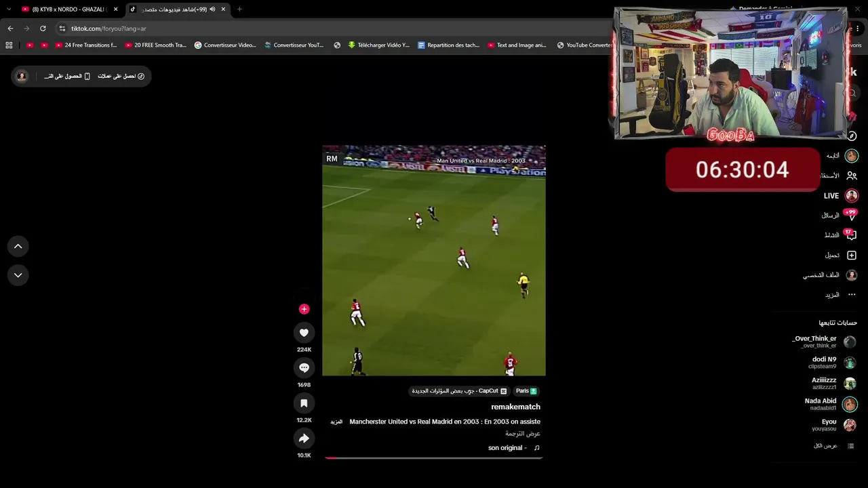Reload the TikTok page

[x=43, y=28]
